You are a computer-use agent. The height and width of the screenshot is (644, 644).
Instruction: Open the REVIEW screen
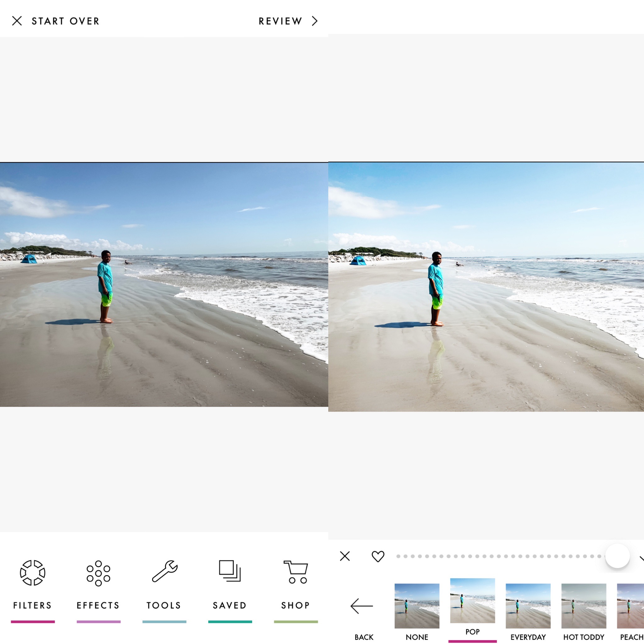click(280, 21)
